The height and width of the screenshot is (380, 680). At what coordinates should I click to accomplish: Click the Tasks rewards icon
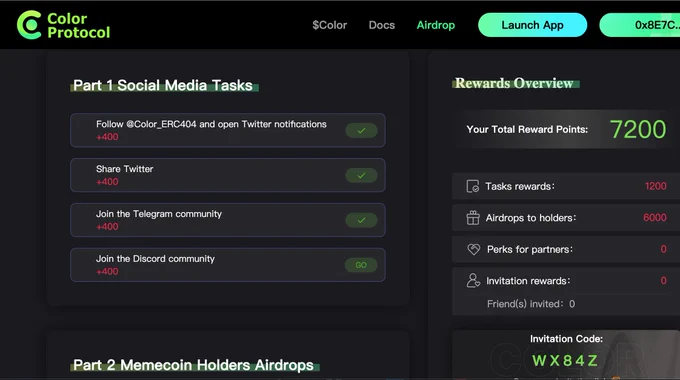[x=473, y=186]
